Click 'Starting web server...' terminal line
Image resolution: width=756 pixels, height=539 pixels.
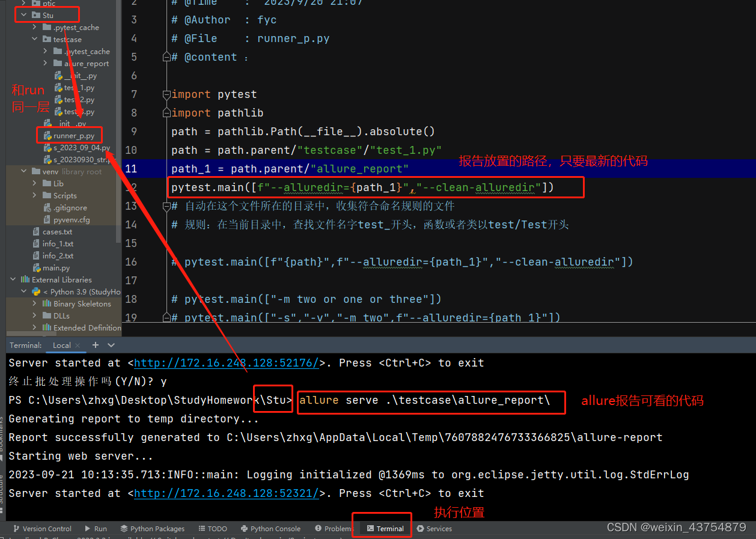pos(81,456)
